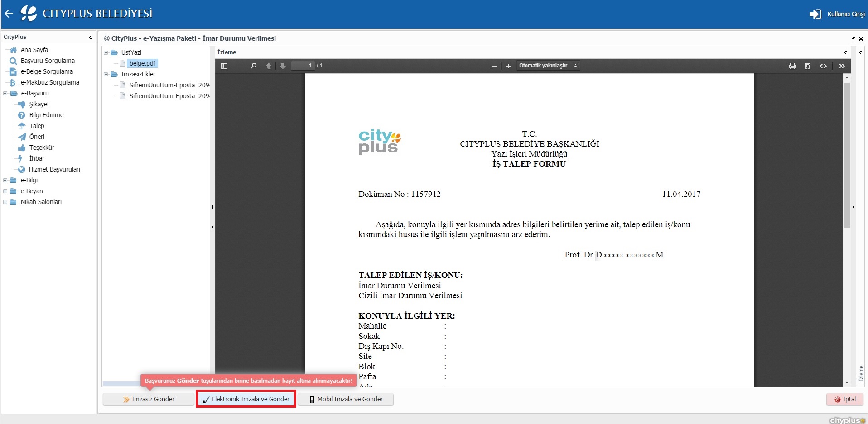The image size is (868, 424).
Task: Click the back arrow in the header
Action: pos(9,14)
